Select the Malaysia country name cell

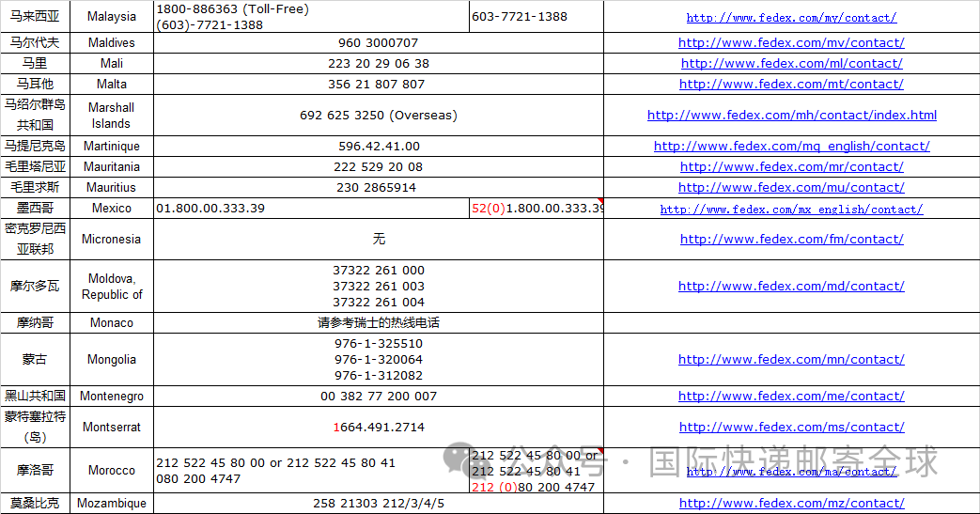(x=112, y=16)
